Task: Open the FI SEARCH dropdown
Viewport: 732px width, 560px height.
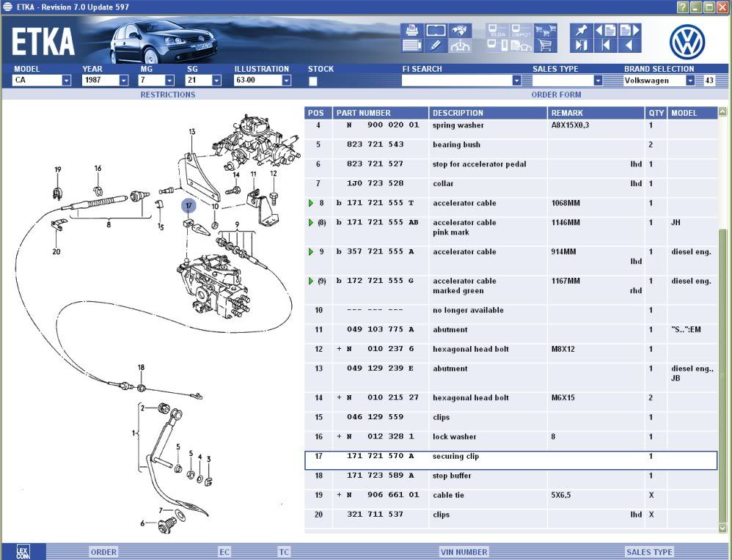Action: click(516, 81)
